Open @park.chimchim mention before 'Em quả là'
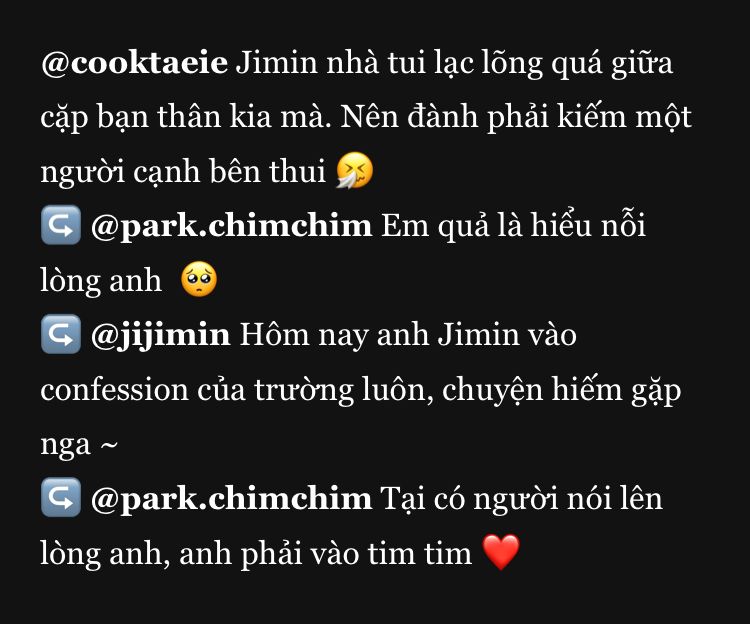750x624 pixels. pyautogui.click(x=231, y=226)
